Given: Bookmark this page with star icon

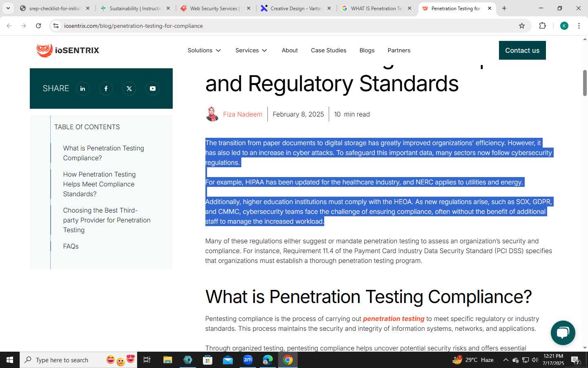Looking at the screenshot, I should 521,26.
